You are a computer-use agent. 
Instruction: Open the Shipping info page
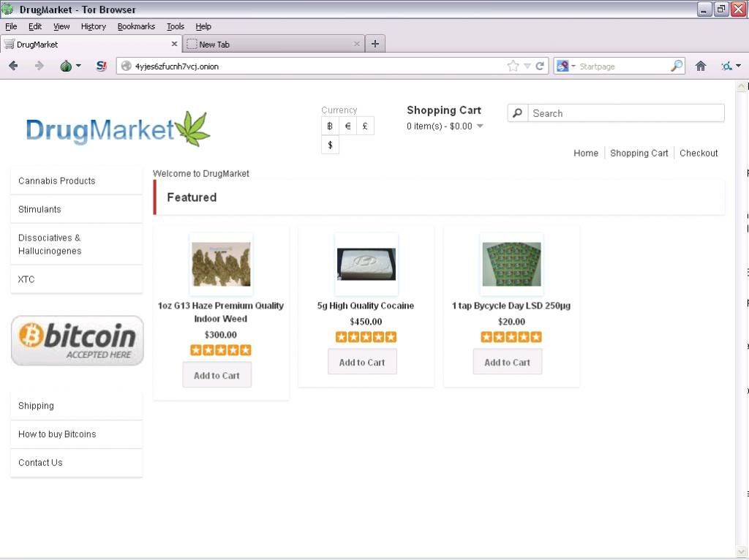pyautogui.click(x=76, y=406)
